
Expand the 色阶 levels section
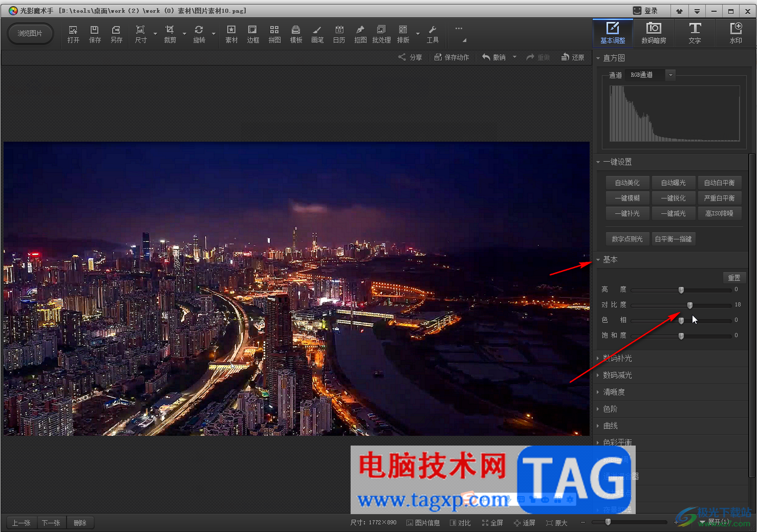pyautogui.click(x=598, y=409)
